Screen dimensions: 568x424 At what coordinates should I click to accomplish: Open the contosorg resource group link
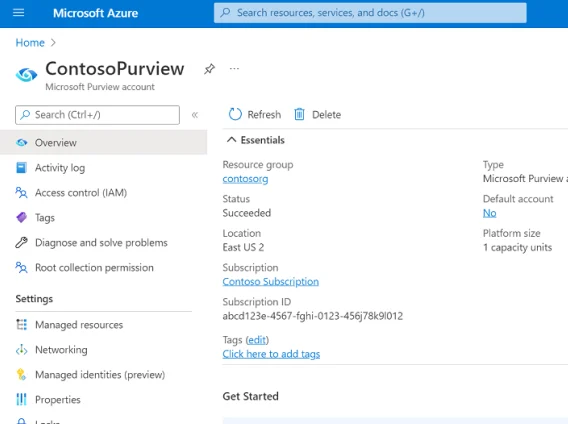pyautogui.click(x=245, y=179)
